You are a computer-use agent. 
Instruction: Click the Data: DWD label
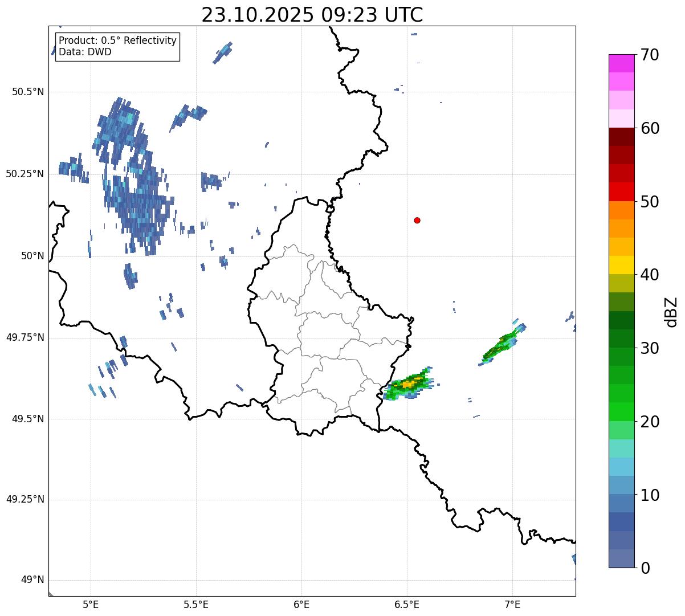85,52
